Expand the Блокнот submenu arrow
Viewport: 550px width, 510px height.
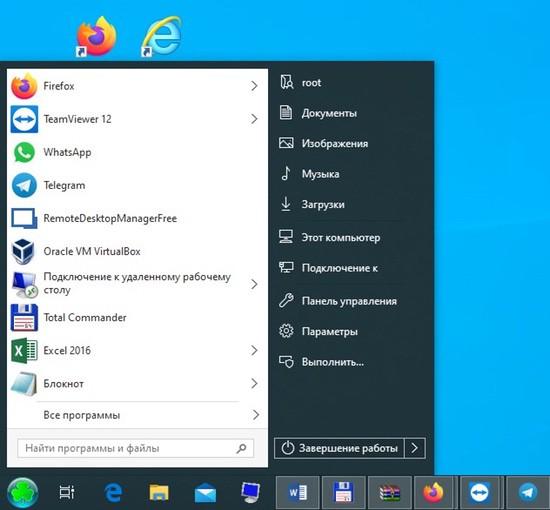click(254, 383)
